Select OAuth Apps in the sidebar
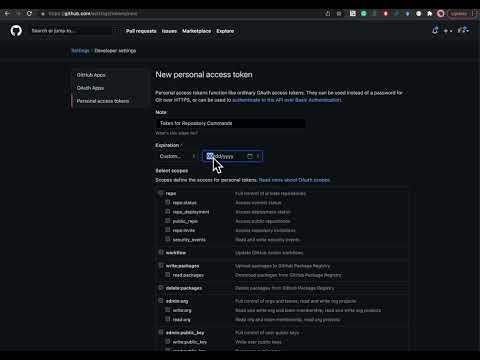480x360 pixels. pyautogui.click(x=90, y=88)
